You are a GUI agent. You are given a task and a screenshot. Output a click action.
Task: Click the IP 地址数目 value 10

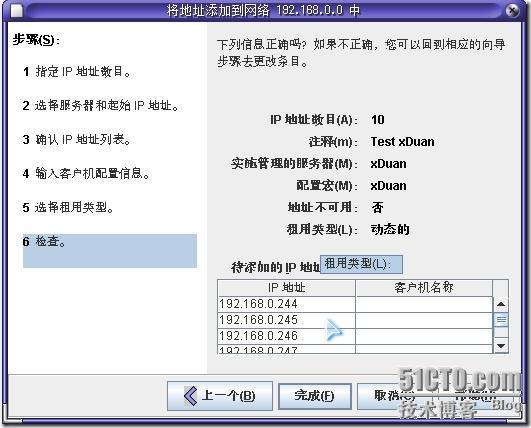point(378,120)
